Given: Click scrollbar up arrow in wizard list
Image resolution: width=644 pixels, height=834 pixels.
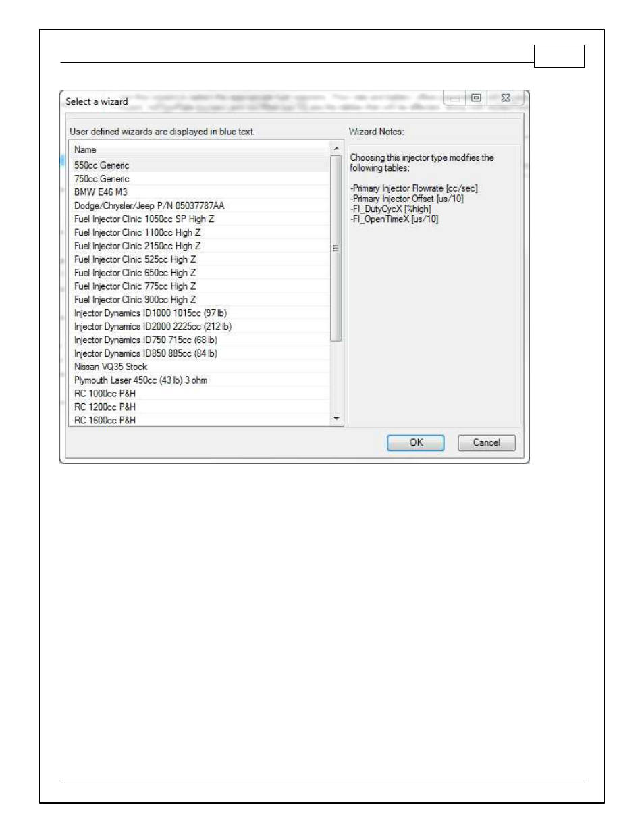Looking at the screenshot, I should [x=336, y=149].
